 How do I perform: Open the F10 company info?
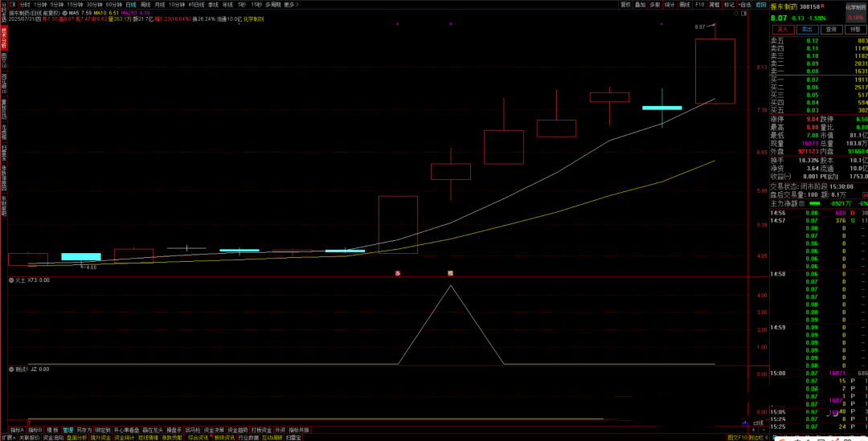pyautogui.click(x=700, y=4)
